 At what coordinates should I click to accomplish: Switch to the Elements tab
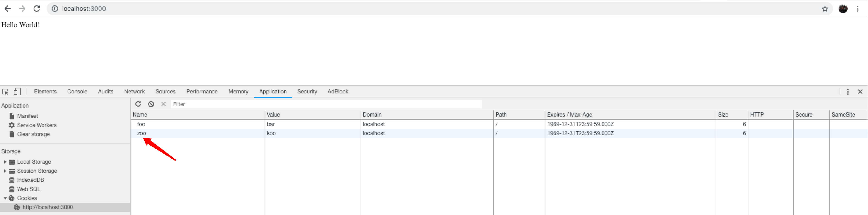[45, 91]
